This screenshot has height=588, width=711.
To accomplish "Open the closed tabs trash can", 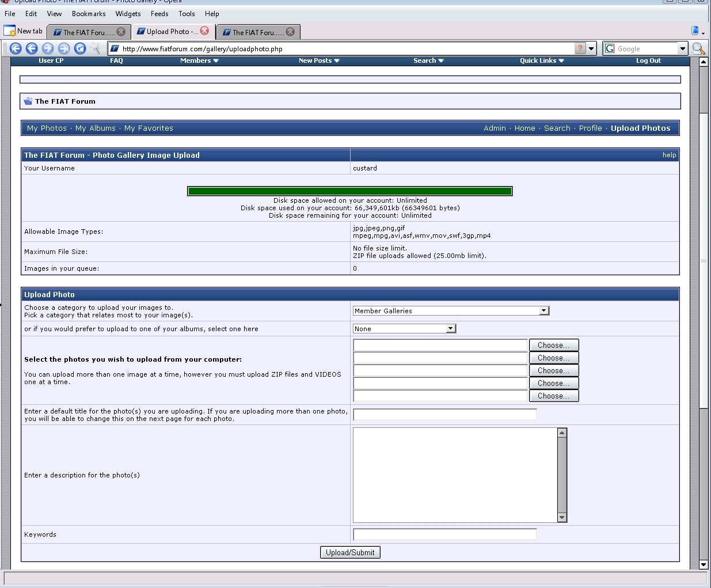I will coord(695,31).
